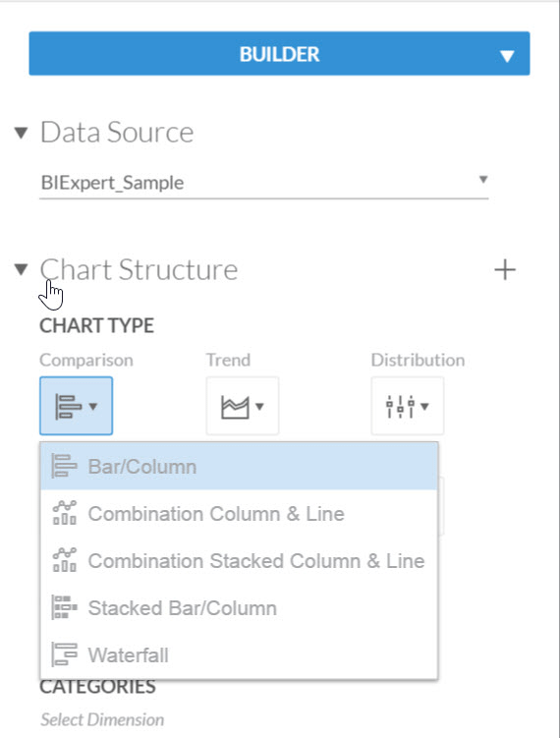Click the Stacked Bar/Column chart icon
This screenshot has height=738, width=560.
click(x=64, y=607)
